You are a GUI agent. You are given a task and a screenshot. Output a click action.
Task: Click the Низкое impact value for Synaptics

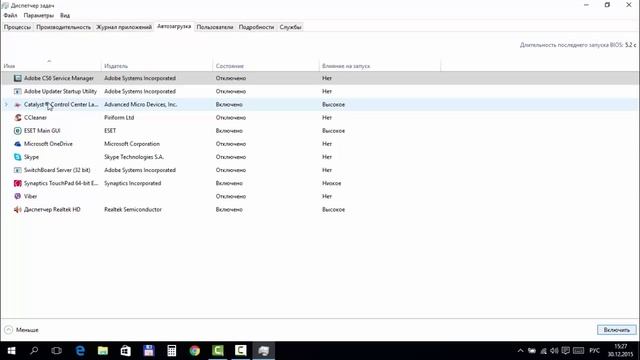click(331, 183)
